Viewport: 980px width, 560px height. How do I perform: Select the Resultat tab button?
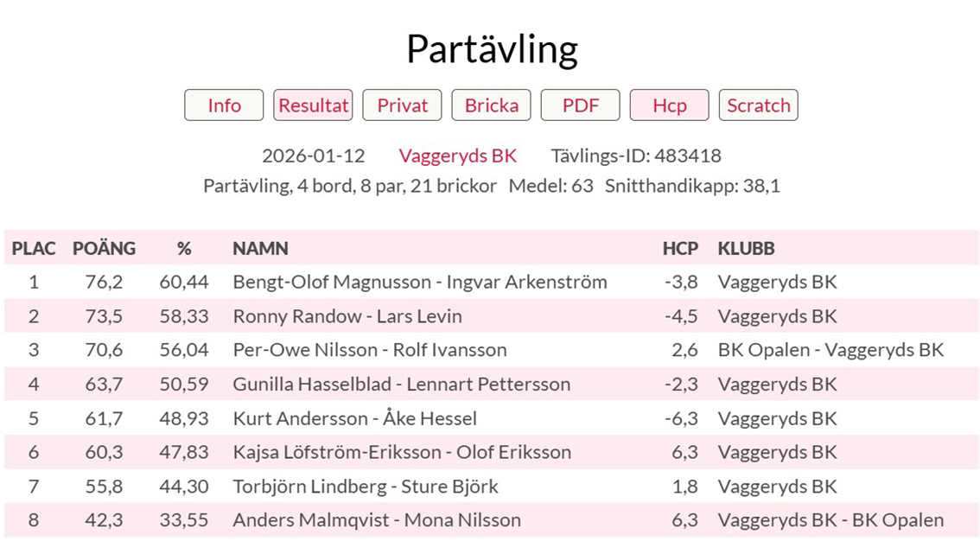[x=313, y=105]
